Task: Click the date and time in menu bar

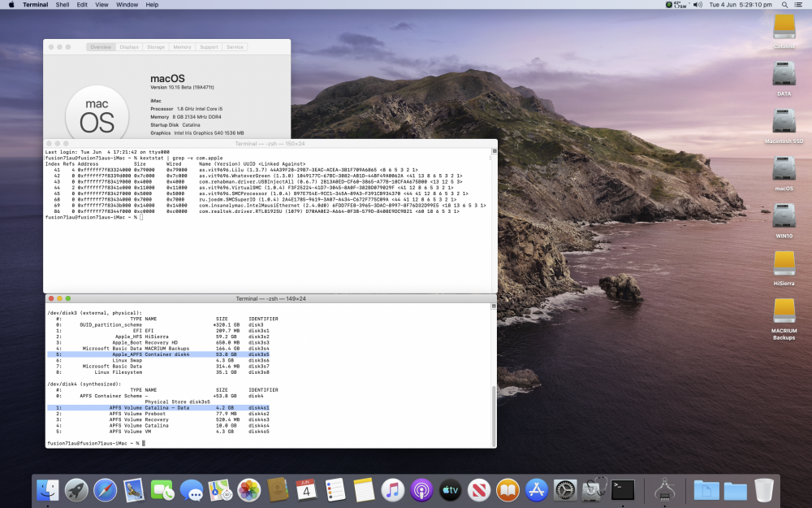Action: pyautogui.click(x=740, y=5)
